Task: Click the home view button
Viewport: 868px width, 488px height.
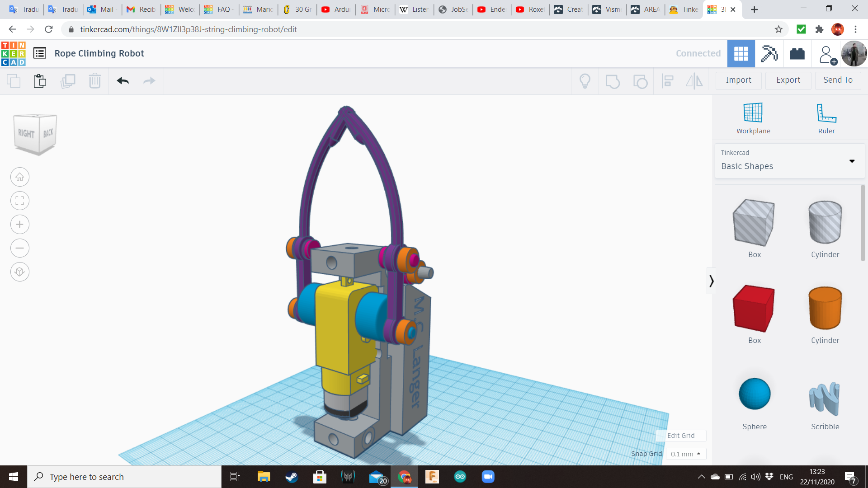Action: (x=20, y=177)
